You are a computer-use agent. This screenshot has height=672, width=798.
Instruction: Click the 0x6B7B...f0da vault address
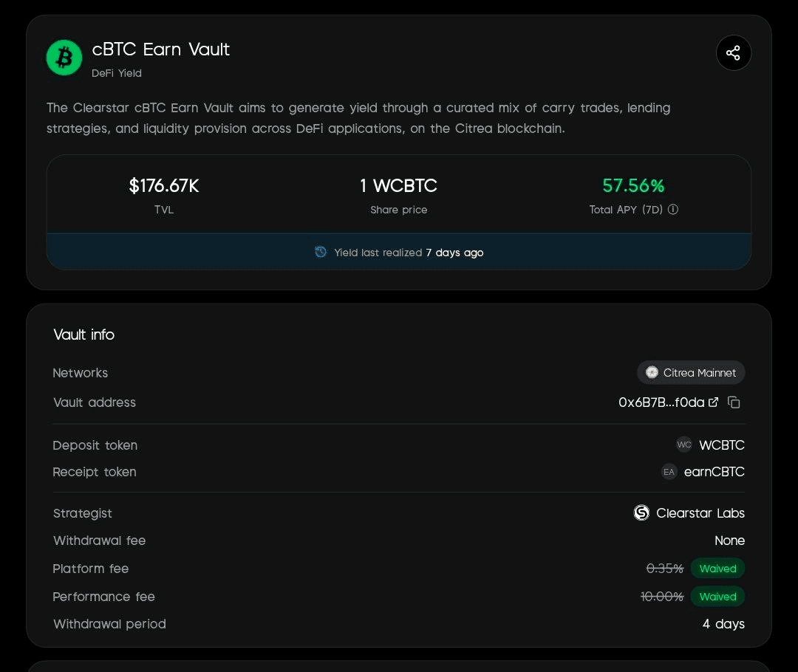click(661, 402)
